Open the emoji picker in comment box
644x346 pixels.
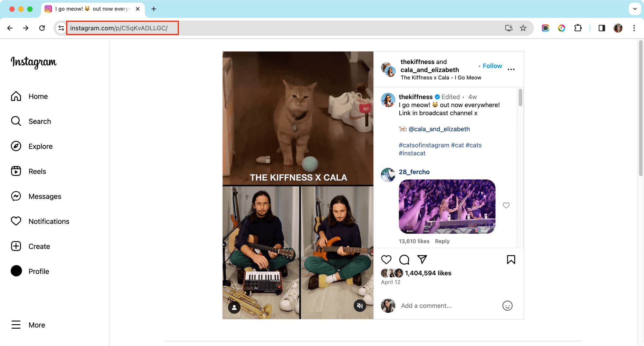point(507,305)
